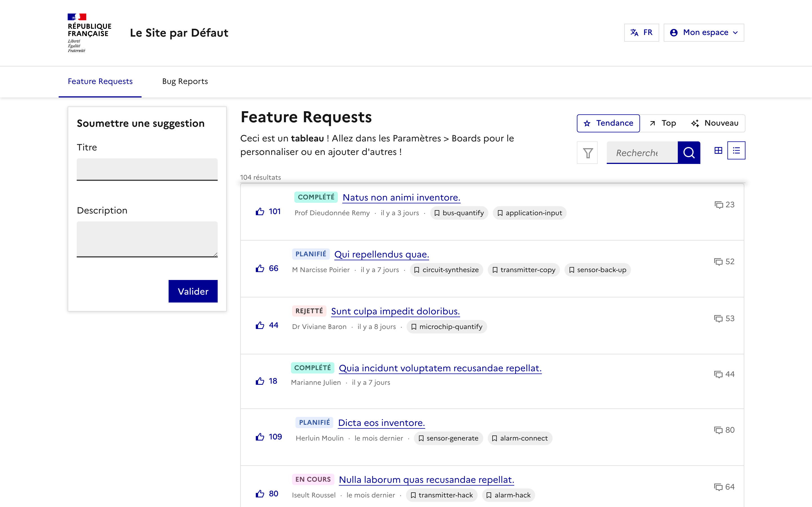Image resolution: width=812 pixels, height=507 pixels.
Task: Upvote the 'Qui repellendus quae' post
Action: (x=260, y=268)
